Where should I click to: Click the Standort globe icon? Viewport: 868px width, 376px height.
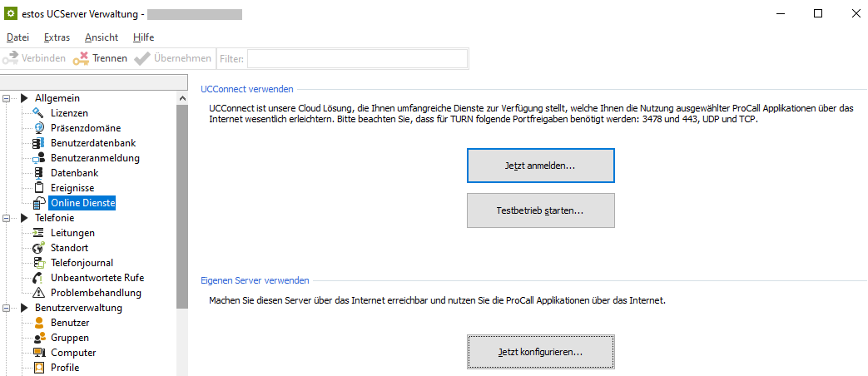click(39, 248)
